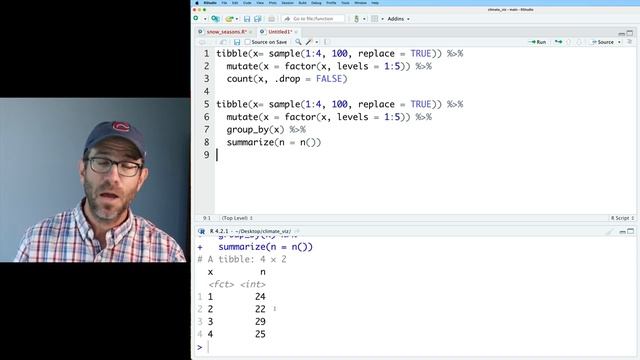The image size is (640, 360).
Task: Click the clear console broom icon
Action: pos(610,231)
